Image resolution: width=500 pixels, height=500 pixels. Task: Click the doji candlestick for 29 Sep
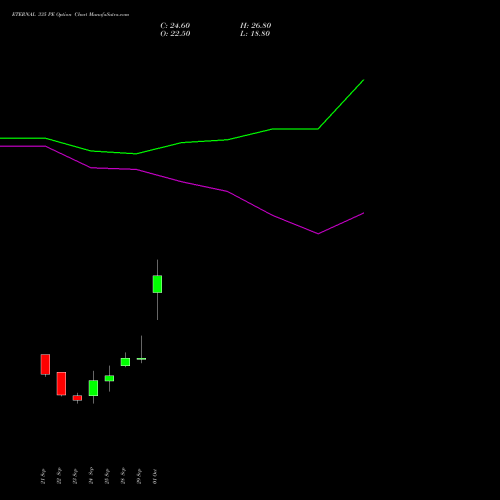141,359
